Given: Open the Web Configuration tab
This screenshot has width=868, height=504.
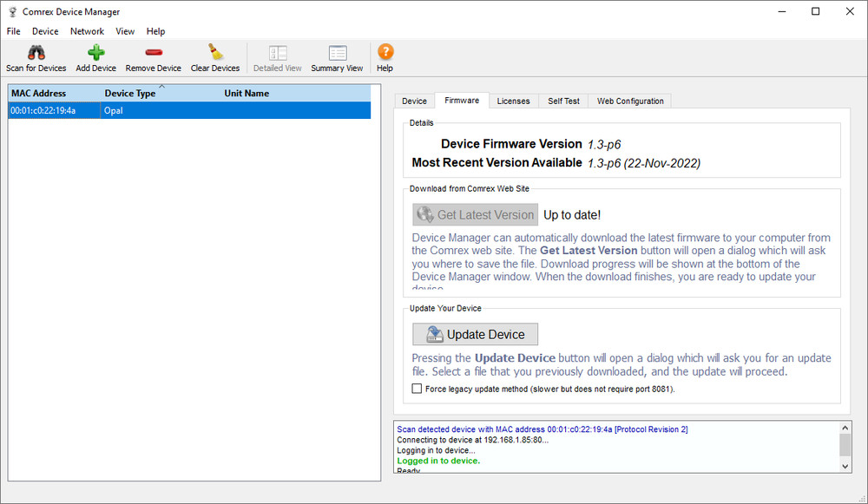Looking at the screenshot, I should 630,101.
